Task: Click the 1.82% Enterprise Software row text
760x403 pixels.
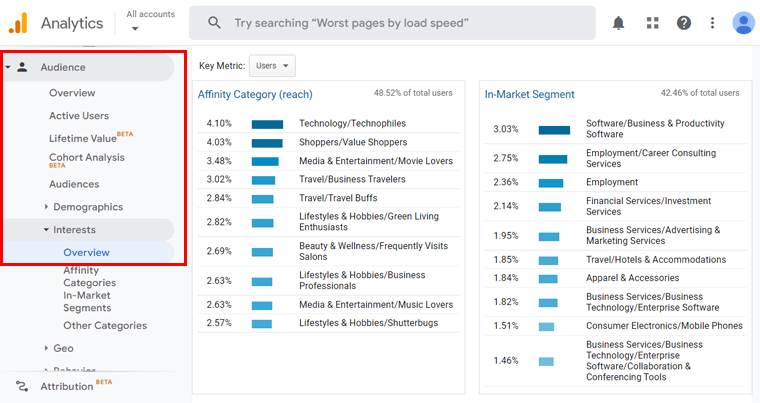Action: click(652, 302)
